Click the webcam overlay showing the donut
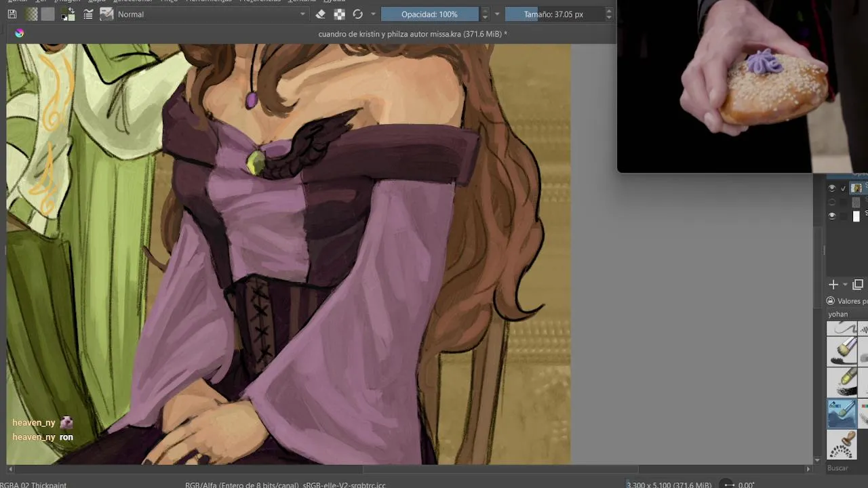The width and height of the screenshot is (868, 488). [743, 86]
